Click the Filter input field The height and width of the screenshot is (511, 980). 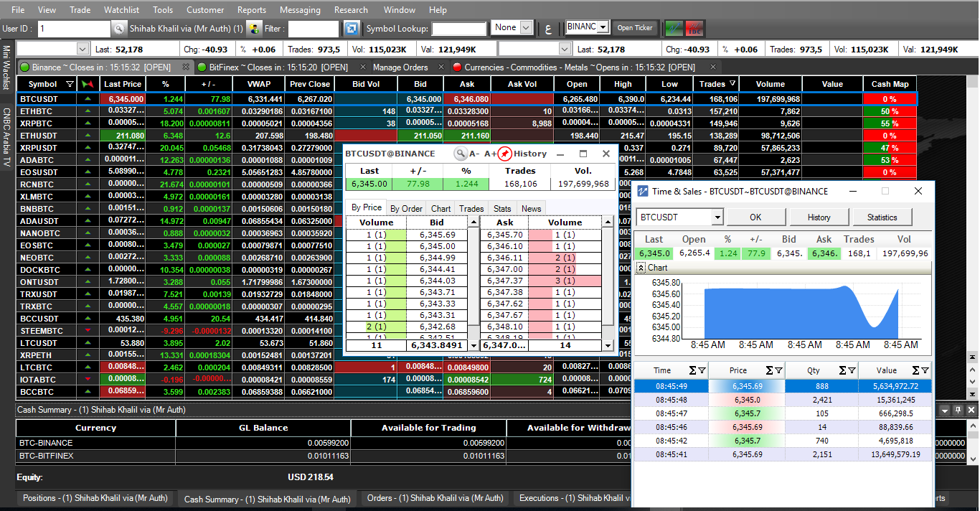click(x=313, y=29)
